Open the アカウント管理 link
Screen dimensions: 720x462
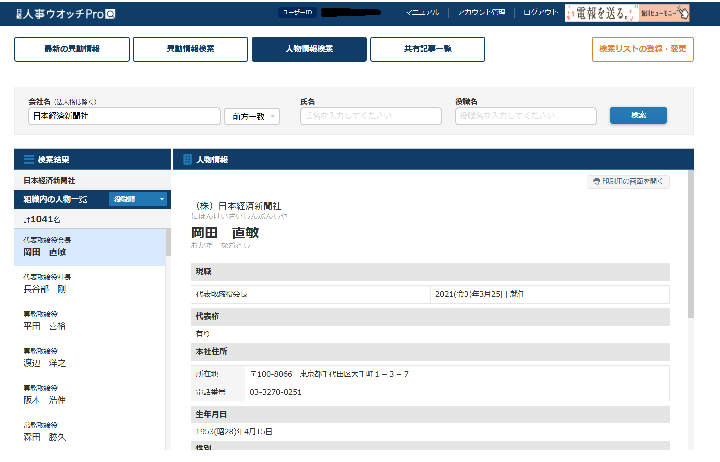point(481,12)
